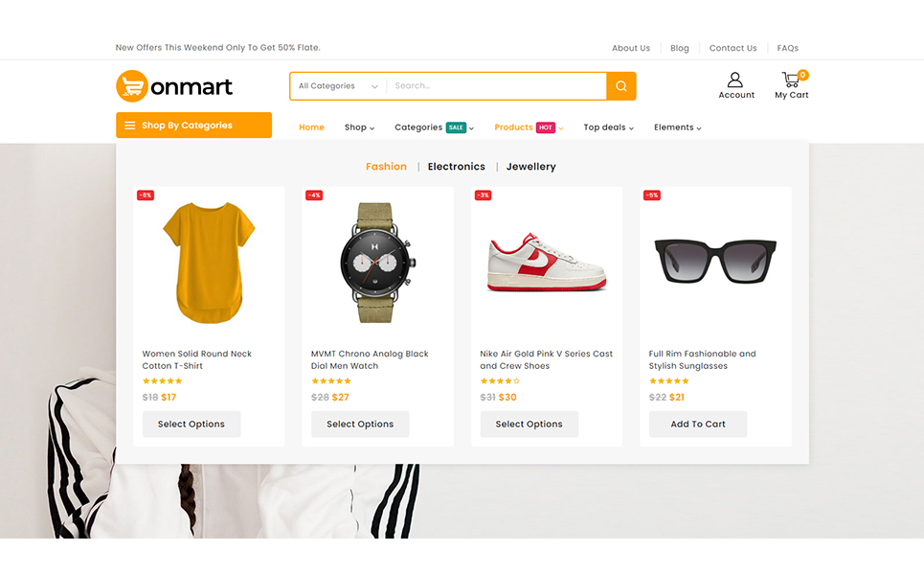Click the star rating under Nike shoes
This screenshot has width=924, height=575.
point(500,381)
